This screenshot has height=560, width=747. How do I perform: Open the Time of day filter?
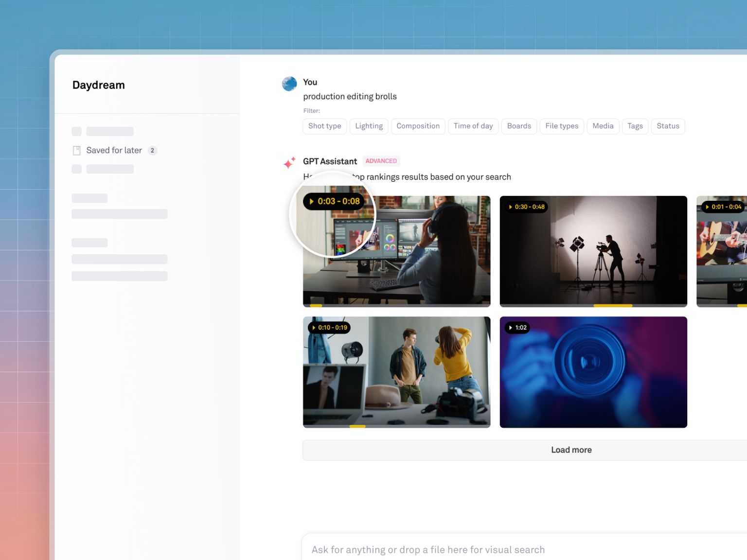(473, 126)
